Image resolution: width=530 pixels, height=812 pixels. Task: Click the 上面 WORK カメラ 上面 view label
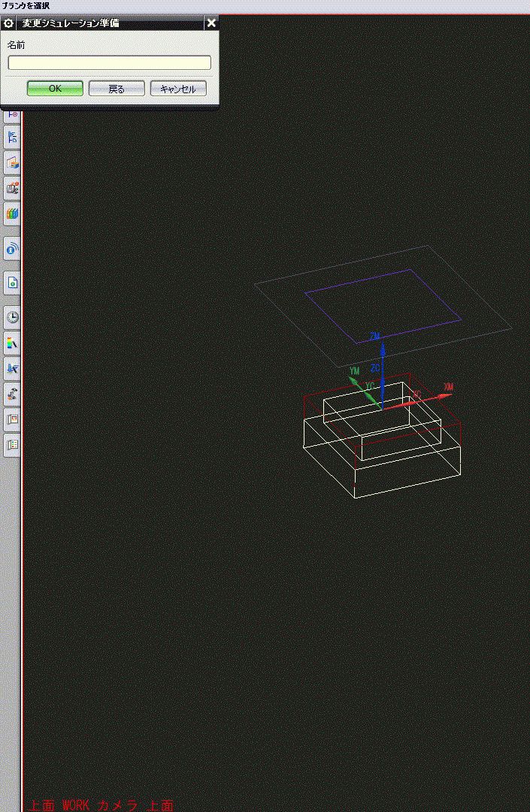tap(101, 804)
